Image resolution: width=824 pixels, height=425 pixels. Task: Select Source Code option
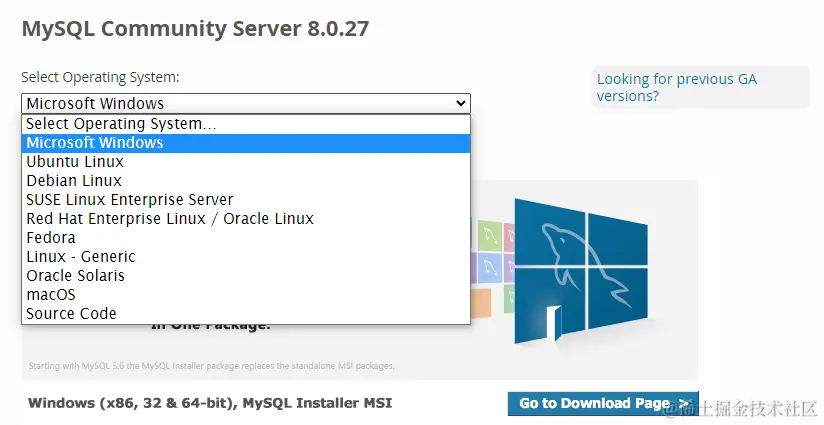(x=246, y=314)
